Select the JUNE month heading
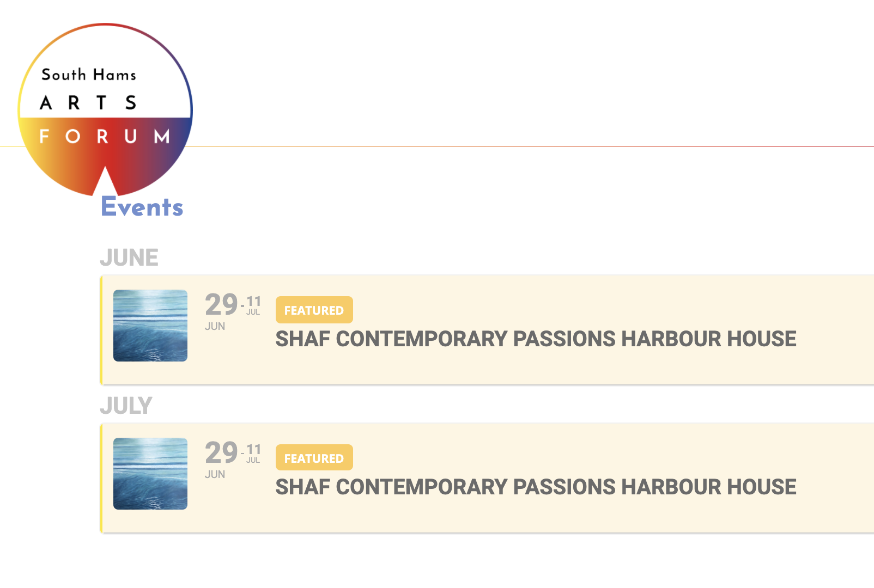 click(x=129, y=258)
